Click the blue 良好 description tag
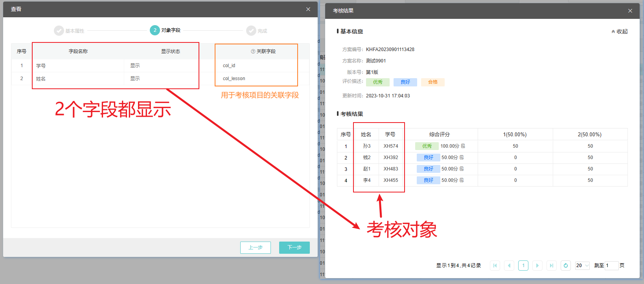Screen dimensions: 644x284 click(405, 82)
